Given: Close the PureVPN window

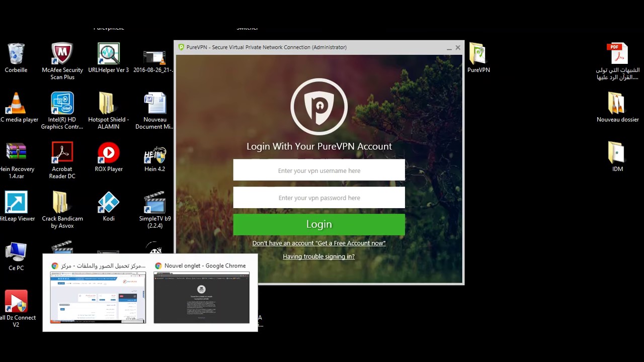Looking at the screenshot, I should click(458, 47).
